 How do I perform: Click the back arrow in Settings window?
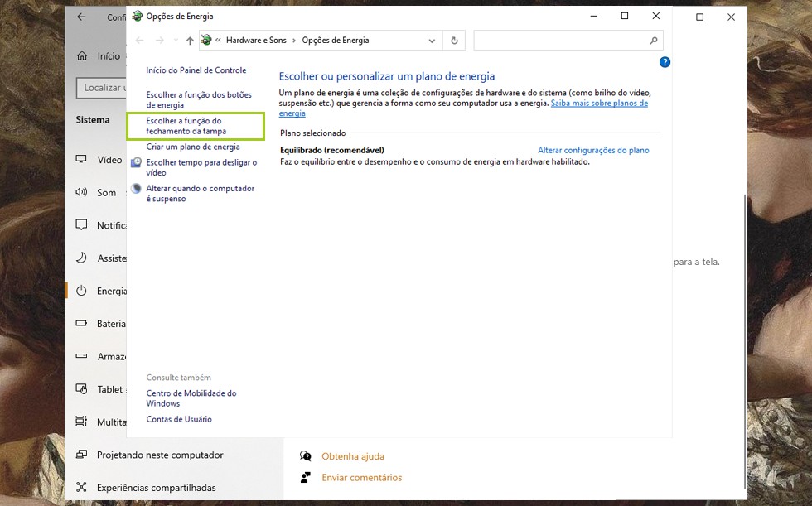coord(81,17)
